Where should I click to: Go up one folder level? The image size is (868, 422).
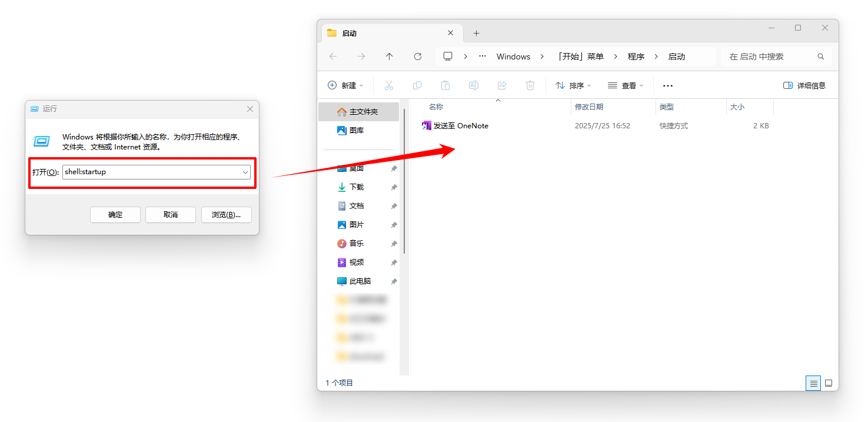coord(390,57)
